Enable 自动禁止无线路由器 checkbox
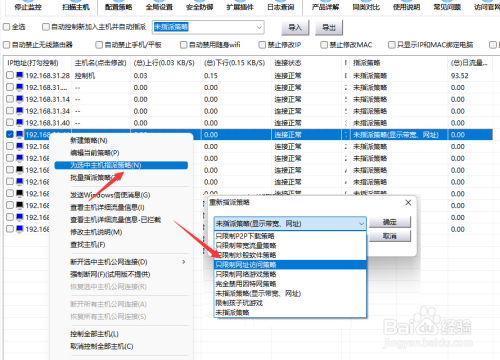Screen dimensions: 500x360 [7, 45]
